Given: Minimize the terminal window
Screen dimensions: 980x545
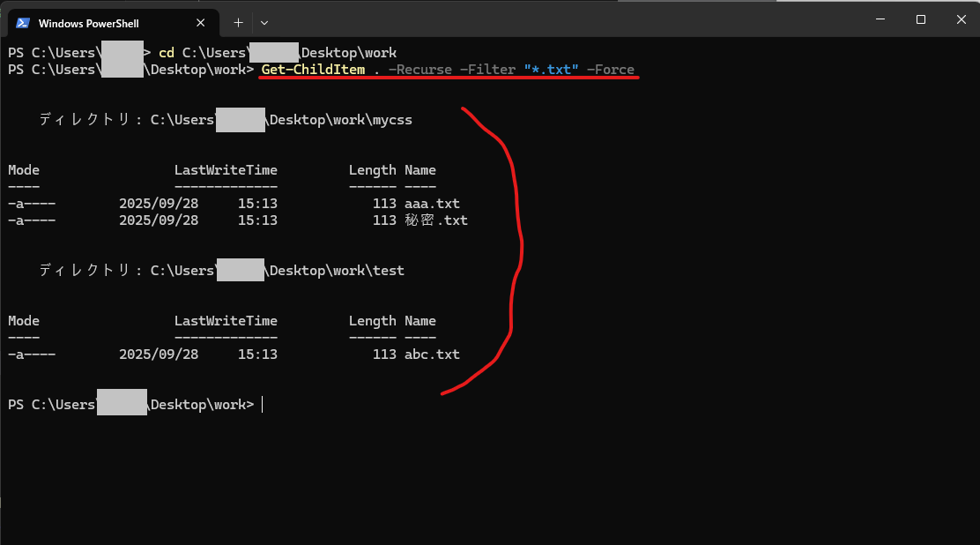Looking at the screenshot, I should tap(880, 19).
